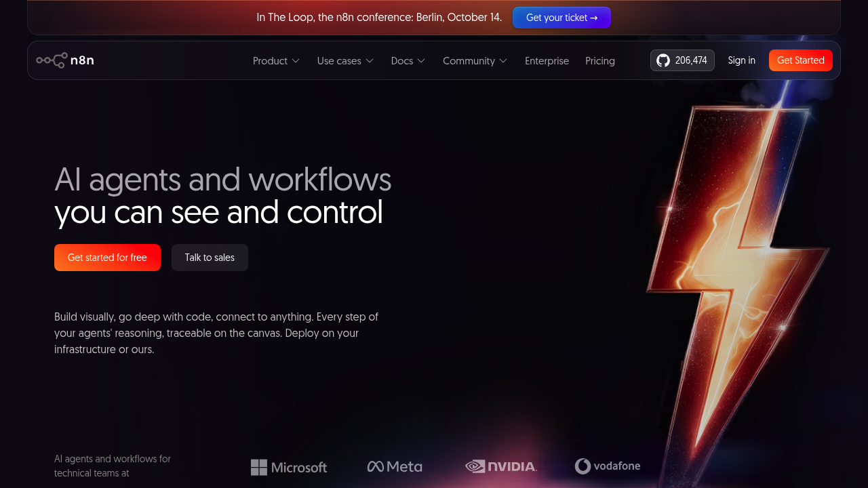Click the Get Started button in navbar
Viewport: 868px width, 488px height.
pyautogui.click(x=801, y=60)
